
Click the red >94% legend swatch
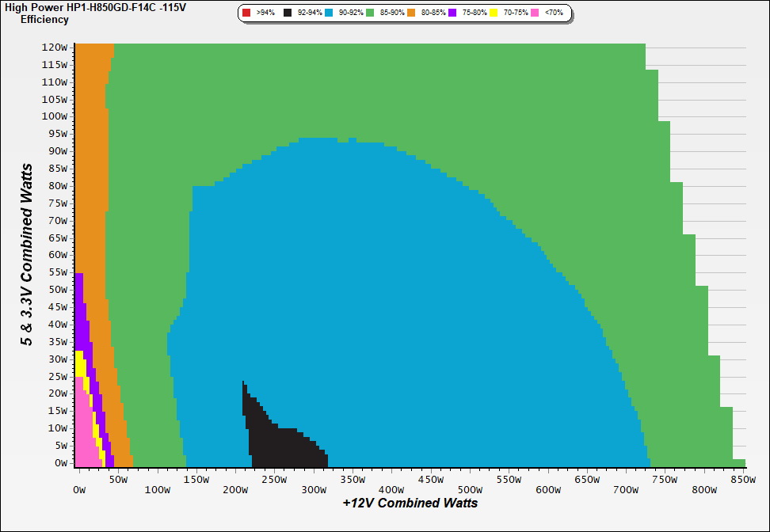tap(246, 13)
